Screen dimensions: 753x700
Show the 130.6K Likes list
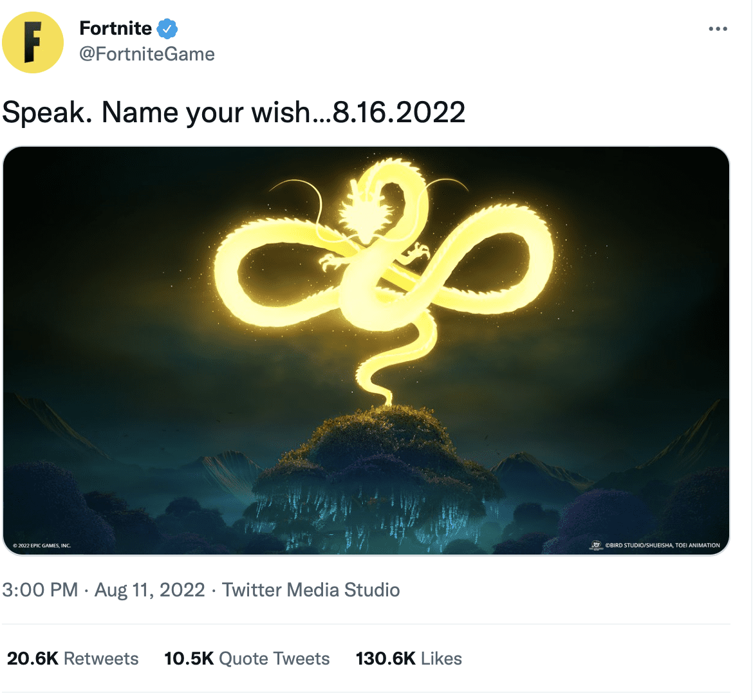click(409, 658)
